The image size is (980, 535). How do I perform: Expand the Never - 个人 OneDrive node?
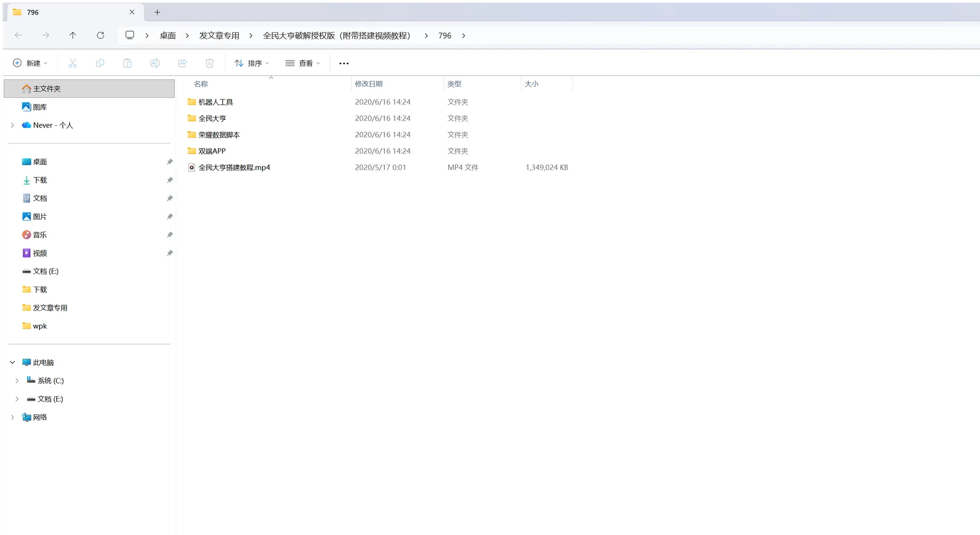pos(13,125)
